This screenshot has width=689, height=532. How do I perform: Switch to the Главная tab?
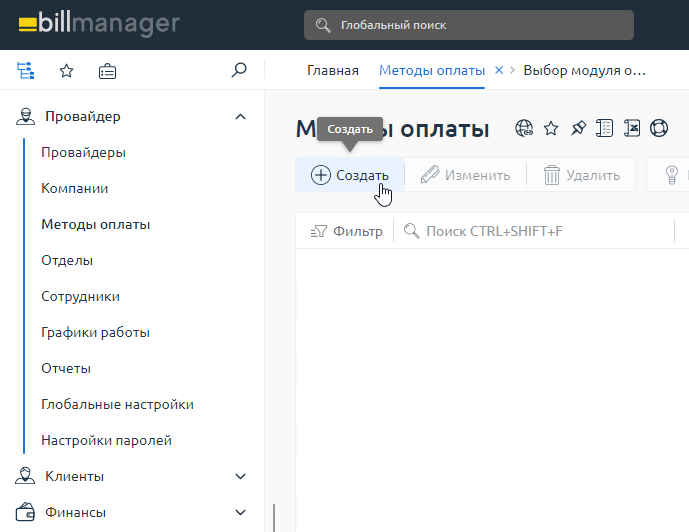tap(332, 71)
